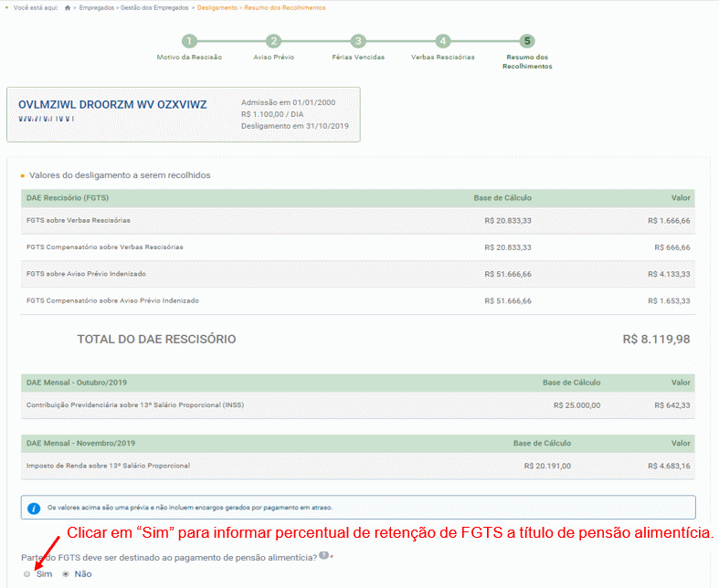Viewport: 719px width, 588px height.
Task: Click the employee name OVLMZIWL DROORZM WV OZXVIWZ
Action: 112,104
